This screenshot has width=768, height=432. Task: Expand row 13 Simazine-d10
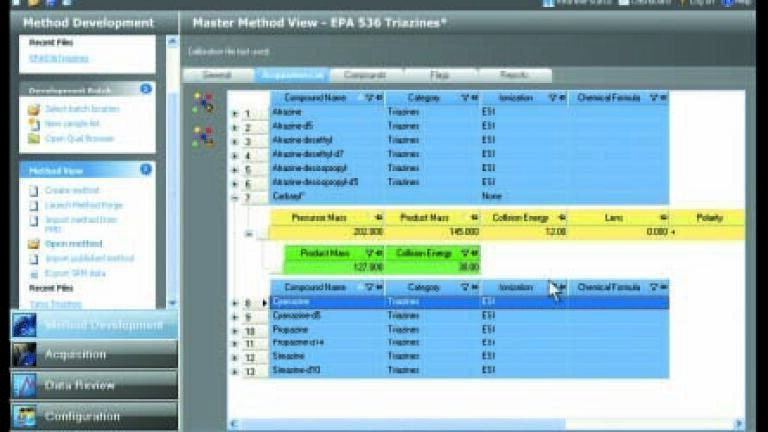pyautogui.click(x=235, y=372)
